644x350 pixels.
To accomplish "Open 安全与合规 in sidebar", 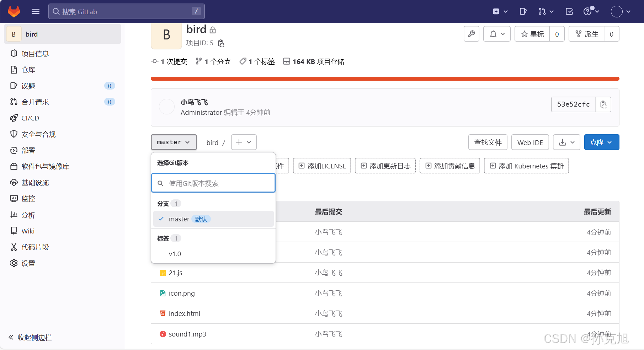I will 38,134.
